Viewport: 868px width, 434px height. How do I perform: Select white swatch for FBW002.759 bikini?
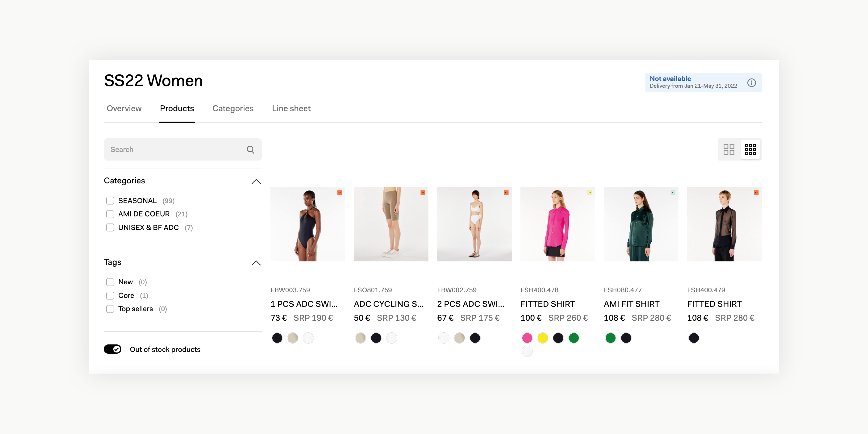pyautogui.click(x=443, y=338)
